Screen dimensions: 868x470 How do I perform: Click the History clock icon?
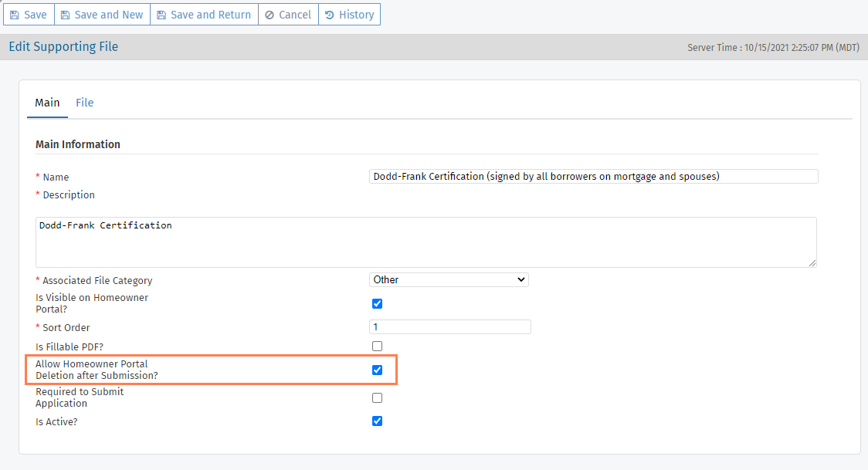[x=330, y=15]
